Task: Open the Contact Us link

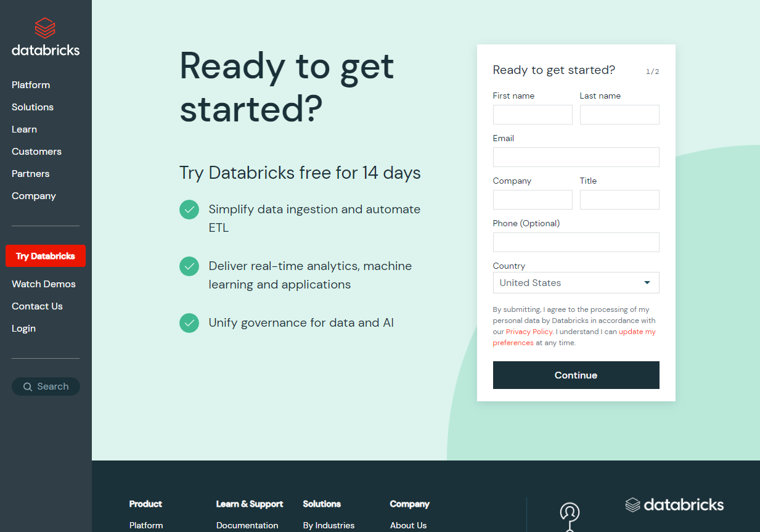Action: pos(37,306)
